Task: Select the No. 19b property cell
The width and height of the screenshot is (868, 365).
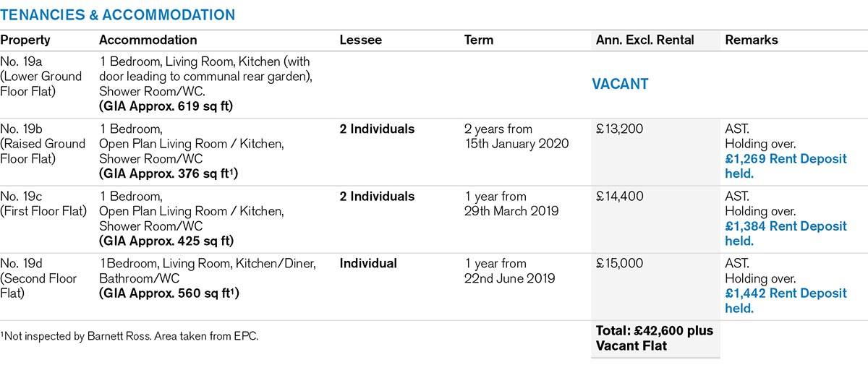Action: (43, 144)
